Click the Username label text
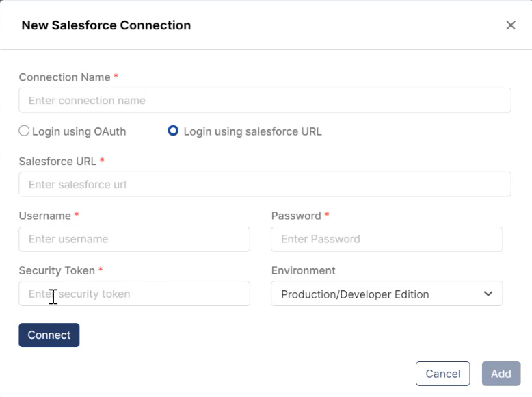This screenshot has width=532, height=397. point(45,216)
